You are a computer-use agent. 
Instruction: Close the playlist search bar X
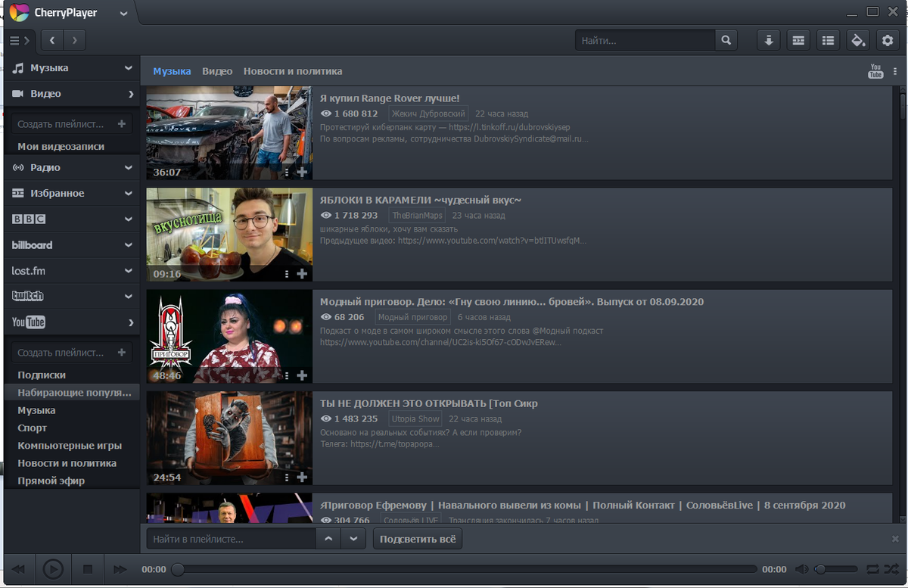895,539
